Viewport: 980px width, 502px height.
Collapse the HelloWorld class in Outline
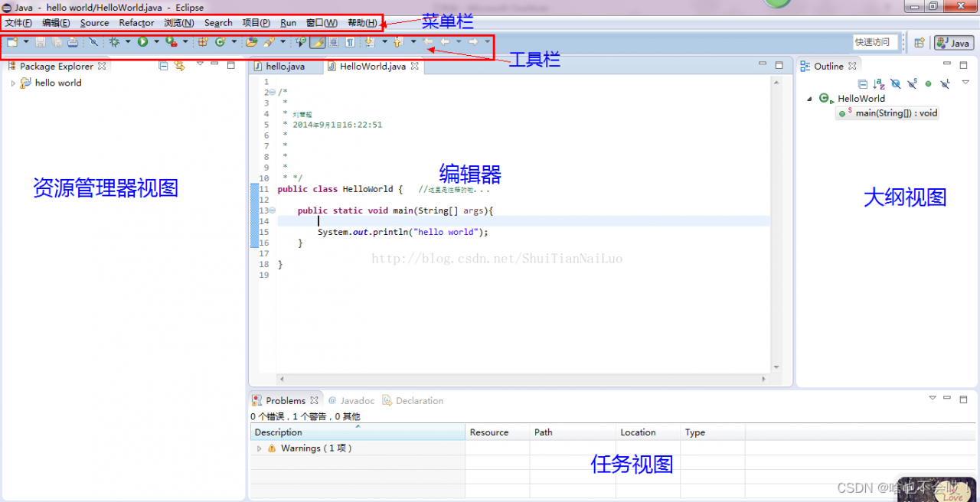point(809,99)
